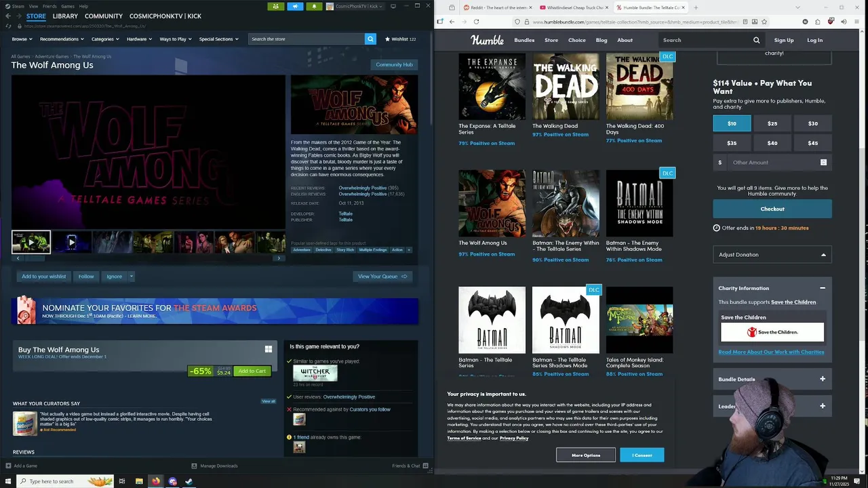Open the Hardware dropdown
Viewport: 868px width, 488px height.
[139, 39]
